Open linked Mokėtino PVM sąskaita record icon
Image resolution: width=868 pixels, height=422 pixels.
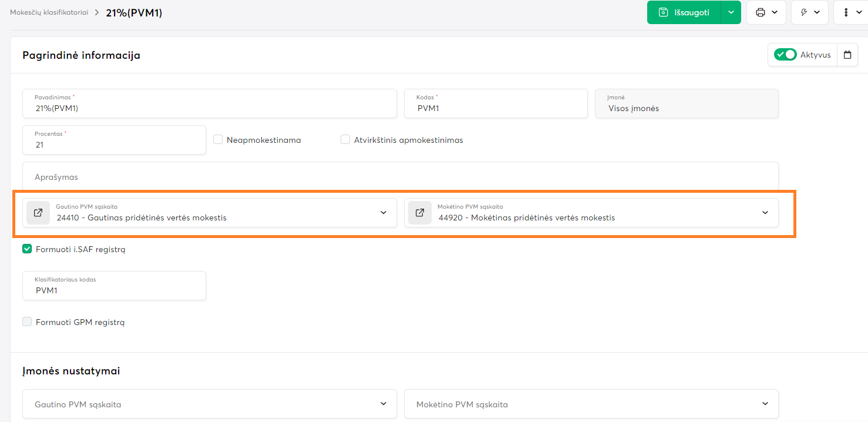pos(420,213)
